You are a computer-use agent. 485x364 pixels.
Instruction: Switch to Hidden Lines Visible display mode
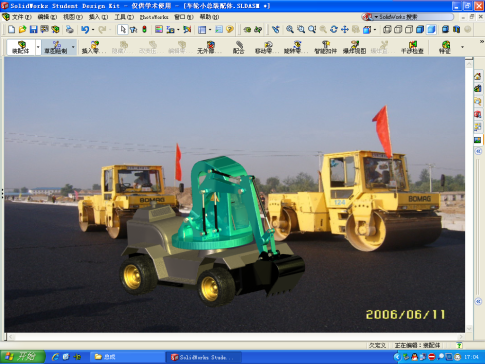click(398, 30)
